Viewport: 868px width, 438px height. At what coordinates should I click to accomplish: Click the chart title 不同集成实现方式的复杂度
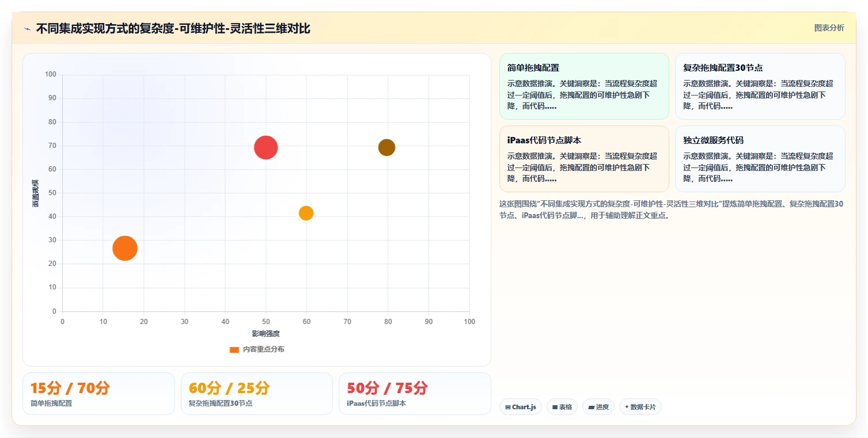tap(173, 28)
